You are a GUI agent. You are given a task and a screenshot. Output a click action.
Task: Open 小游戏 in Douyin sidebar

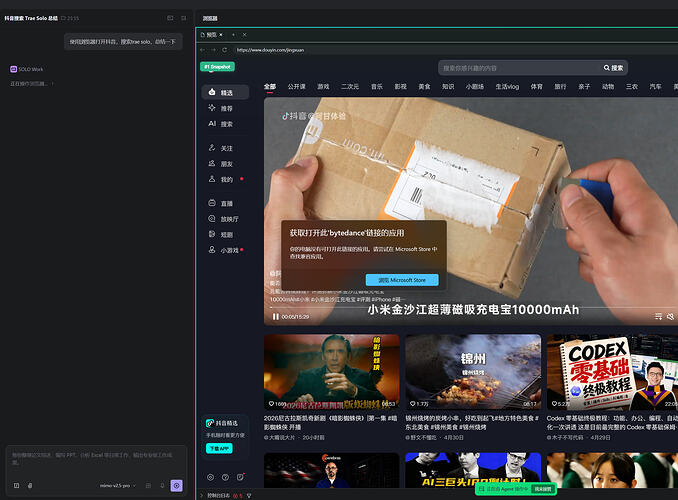pos(225,250)
